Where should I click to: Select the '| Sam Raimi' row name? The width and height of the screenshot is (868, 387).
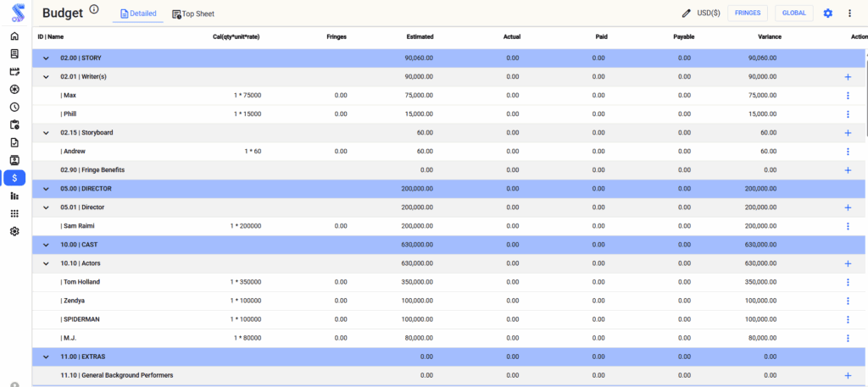pos(77,226)
